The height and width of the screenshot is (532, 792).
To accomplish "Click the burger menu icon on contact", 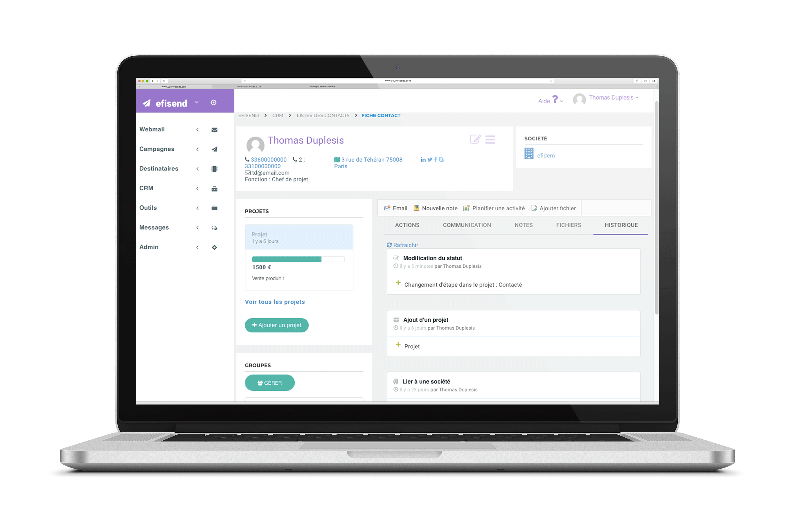I will [x=491, y=140].
